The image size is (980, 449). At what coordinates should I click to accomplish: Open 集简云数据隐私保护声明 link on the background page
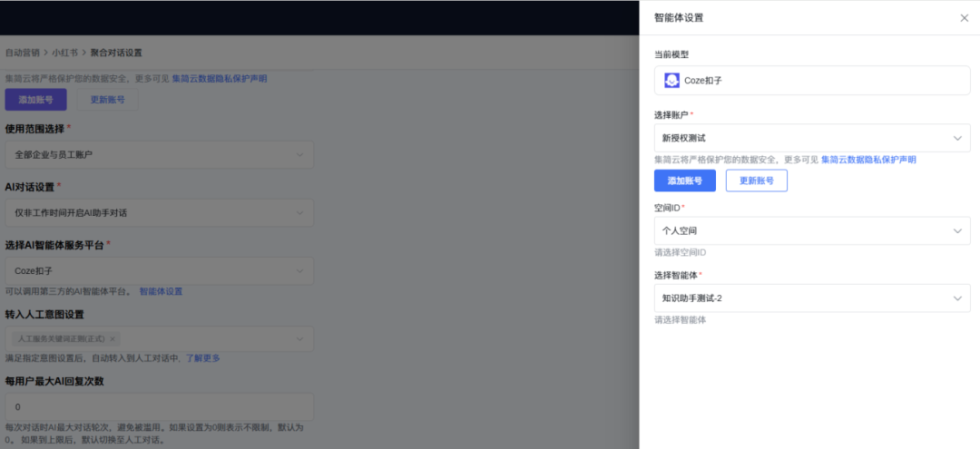click(x=220, y=79)
